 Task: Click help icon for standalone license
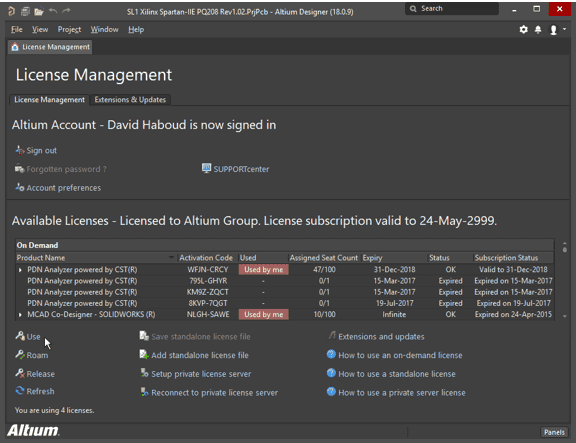(x=331, y=373)
